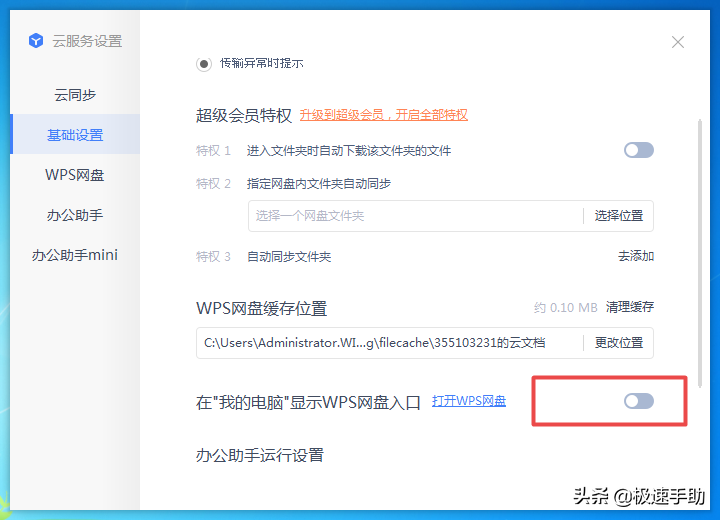Click the 升级到超级会员，开启全部特权 link
Image resolution: width=720 pixels, height=520 pixels.
tap(384, 115)
